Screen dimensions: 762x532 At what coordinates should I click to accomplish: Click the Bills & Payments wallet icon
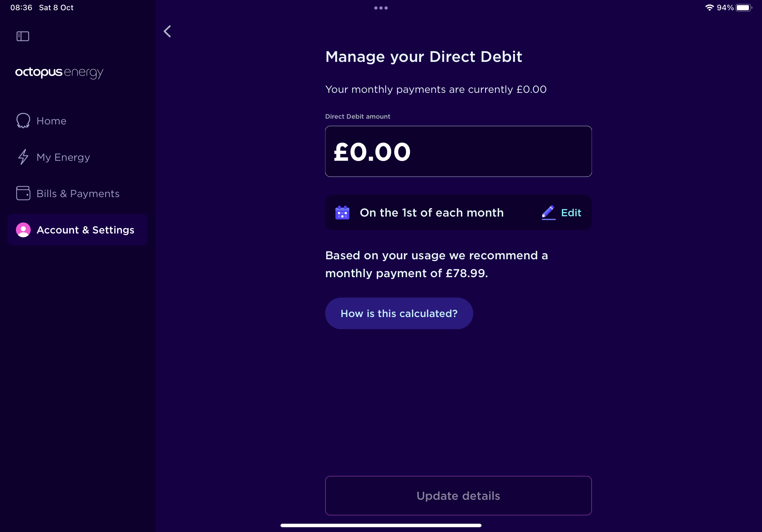point(23,193)
